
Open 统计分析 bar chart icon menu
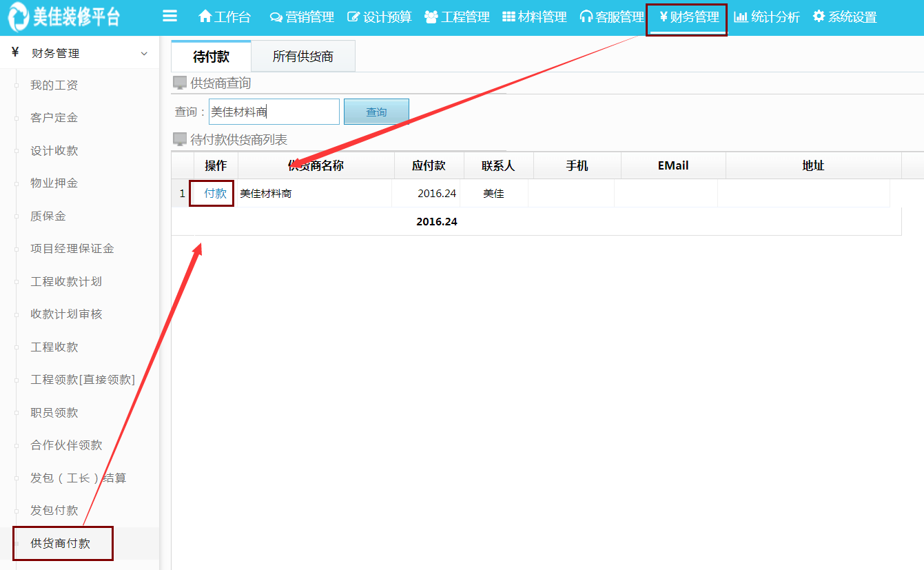741,17
